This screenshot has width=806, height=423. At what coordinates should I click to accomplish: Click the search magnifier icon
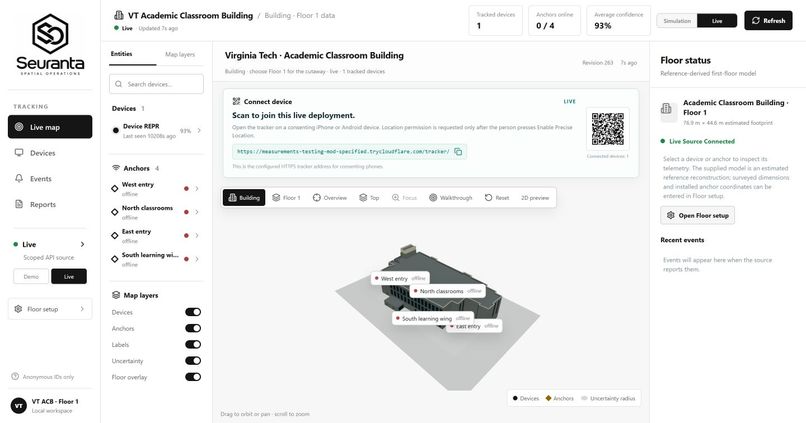point(119,84)
